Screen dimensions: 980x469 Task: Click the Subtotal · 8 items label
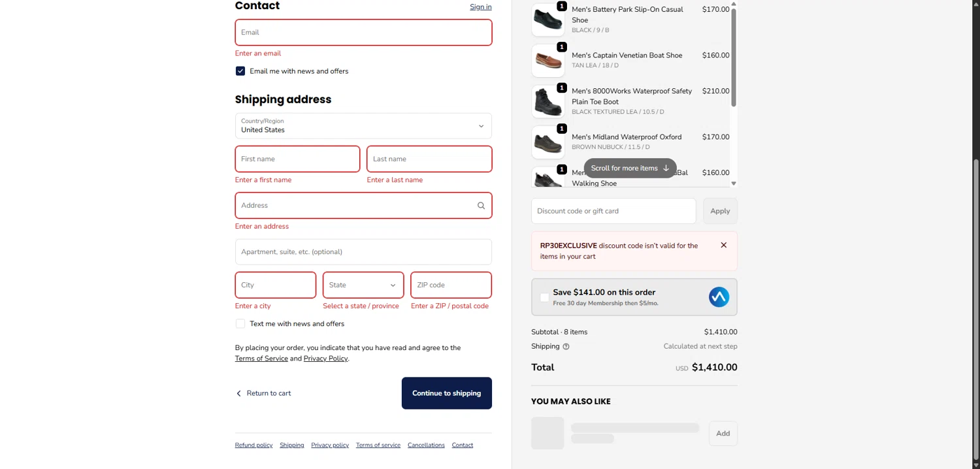559,332
